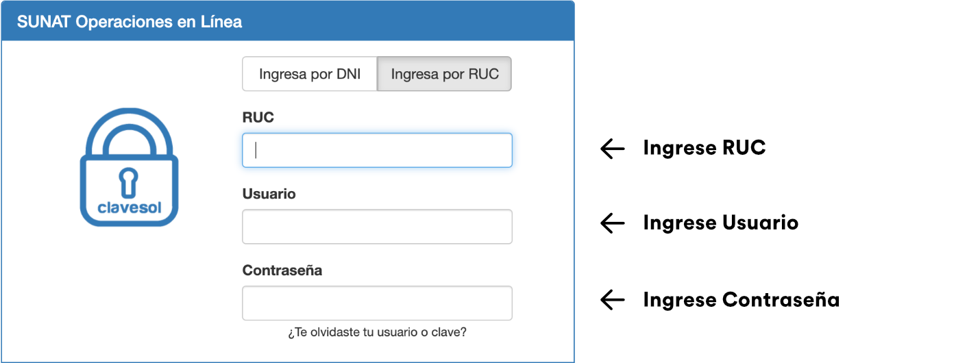Focus the RUC input field

pyautogui.click(x=377, y=150)
